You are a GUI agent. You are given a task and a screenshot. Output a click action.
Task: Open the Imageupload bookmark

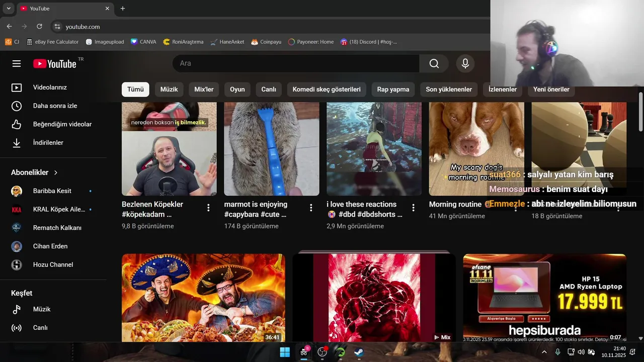click(105, 42)
